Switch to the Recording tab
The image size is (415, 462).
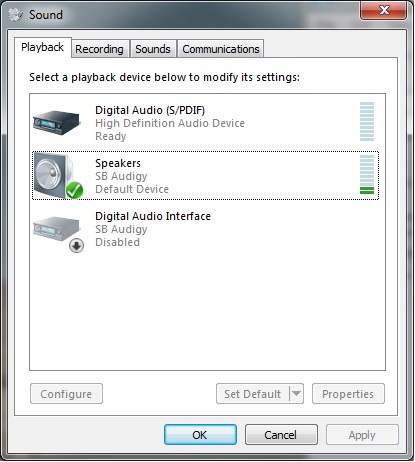coord(99,49)
